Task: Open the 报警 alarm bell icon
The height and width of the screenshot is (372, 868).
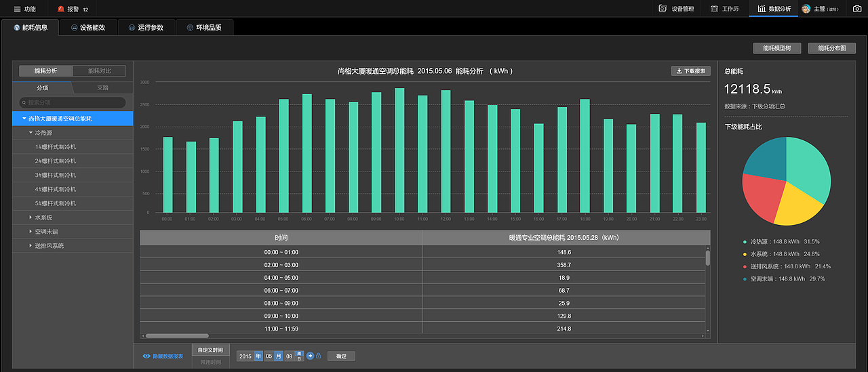Action: tap(61, 9)
